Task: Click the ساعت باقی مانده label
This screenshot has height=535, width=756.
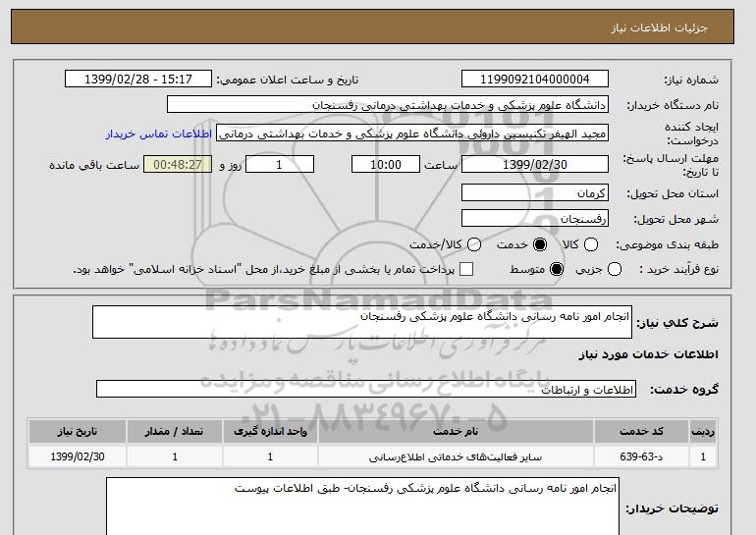Action: click(x=94, y=165)
